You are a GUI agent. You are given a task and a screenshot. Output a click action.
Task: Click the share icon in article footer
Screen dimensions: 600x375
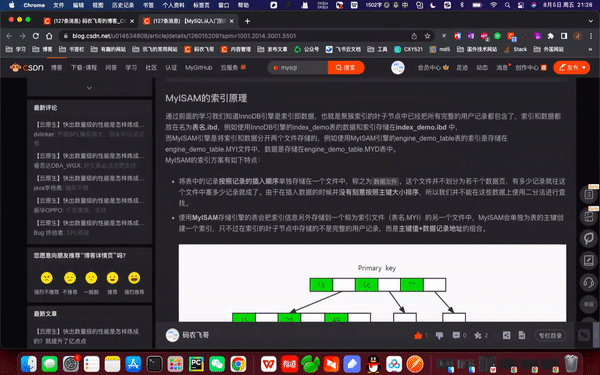pos(506,335)
